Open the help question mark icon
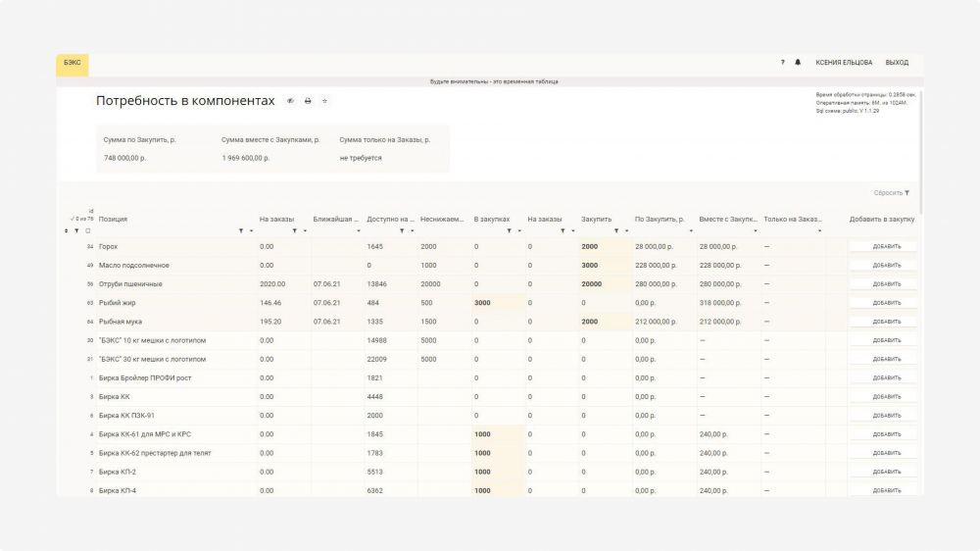 (x=782, y=63)
